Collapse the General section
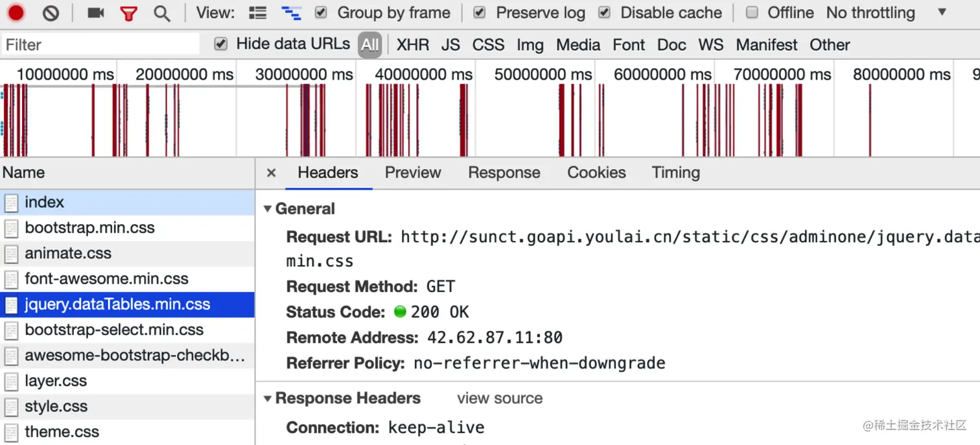Image resolution: width=980 pixels, height=445 pixels. pyautogui.click(x=268, y=209)
